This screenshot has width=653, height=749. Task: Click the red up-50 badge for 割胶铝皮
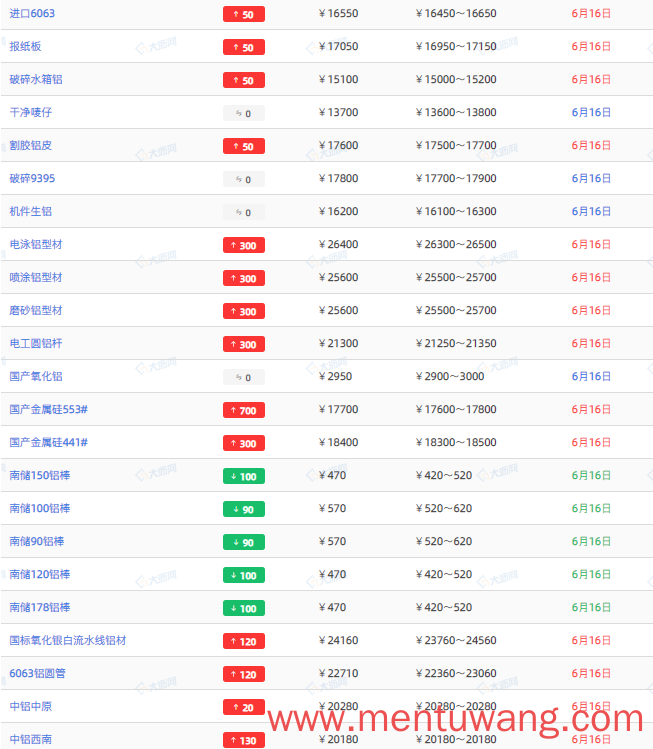point(244,146)
